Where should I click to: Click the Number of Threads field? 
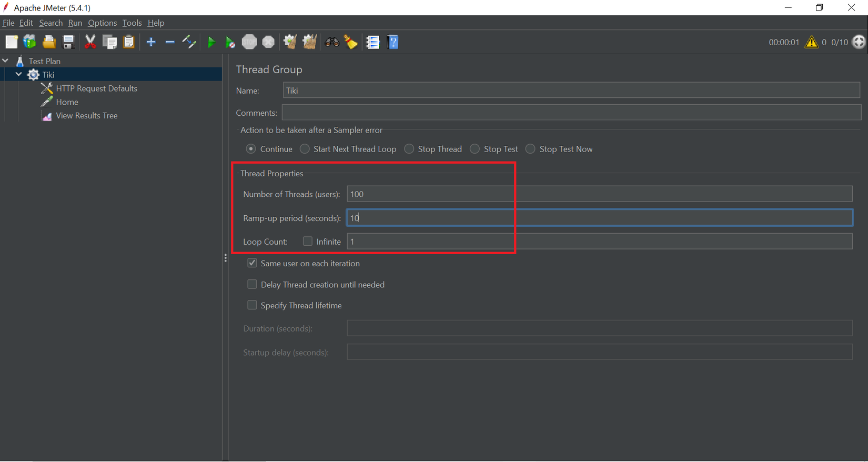pos(600,194)
